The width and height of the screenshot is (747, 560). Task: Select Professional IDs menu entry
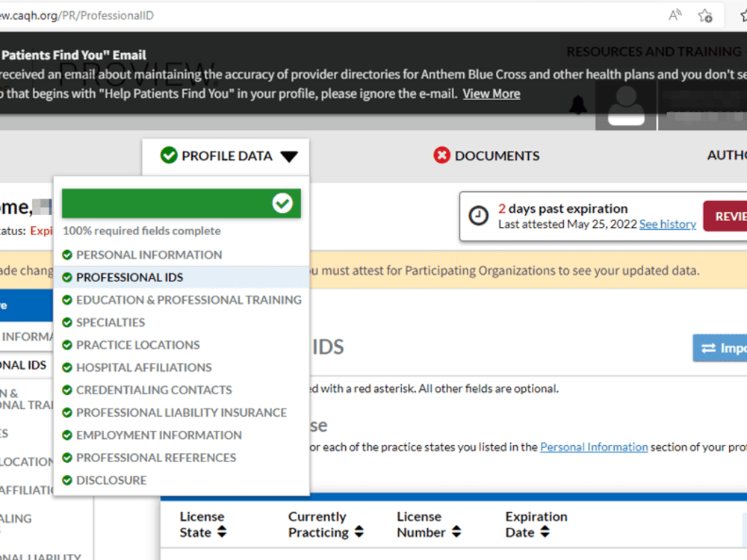point(129,277)
